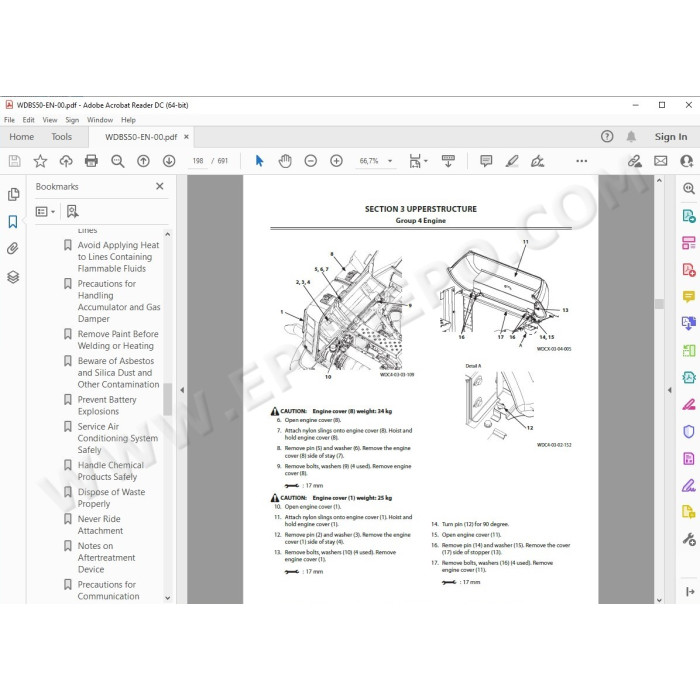Viewport: 700px width, 700px height.
Task: Close the Bookmarks panel
Action: pyautogui.click(x=159, y=186)
